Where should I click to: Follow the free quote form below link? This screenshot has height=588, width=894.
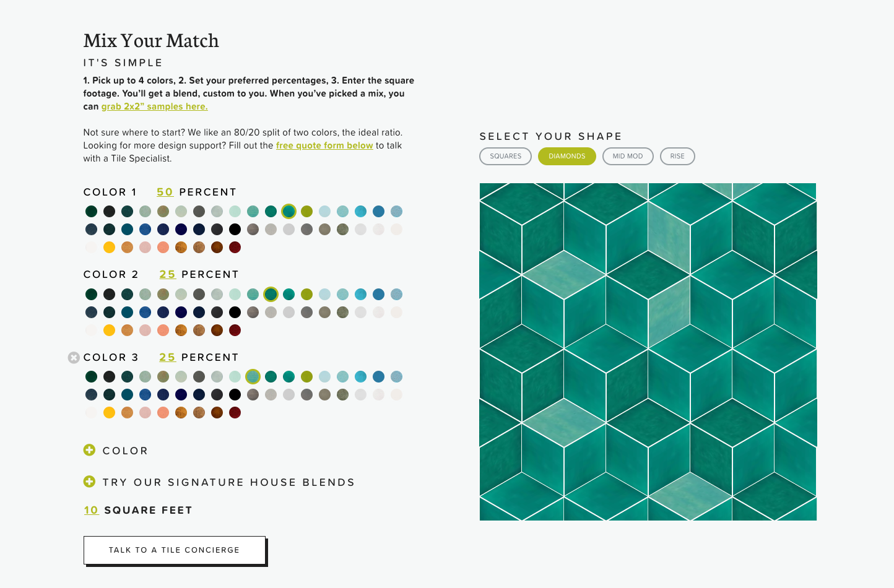click(324, 145)
